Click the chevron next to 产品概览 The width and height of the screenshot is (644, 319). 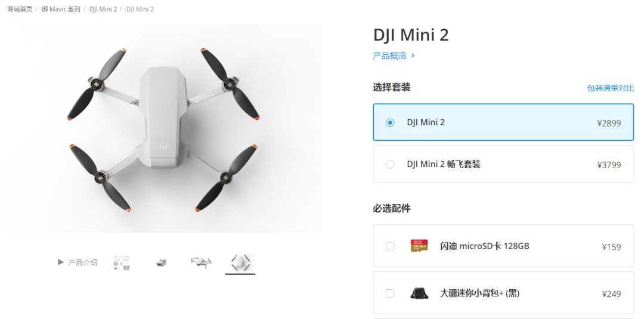tap(413, 55)
